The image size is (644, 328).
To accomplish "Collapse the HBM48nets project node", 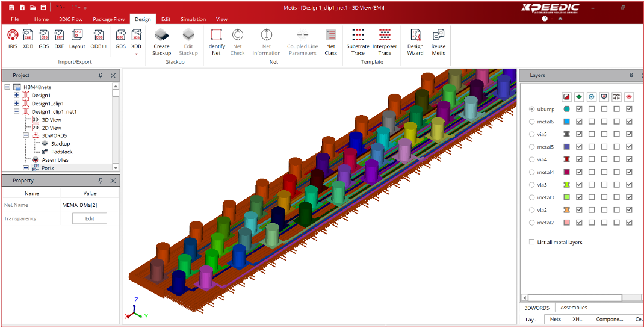I will [7, 87].
